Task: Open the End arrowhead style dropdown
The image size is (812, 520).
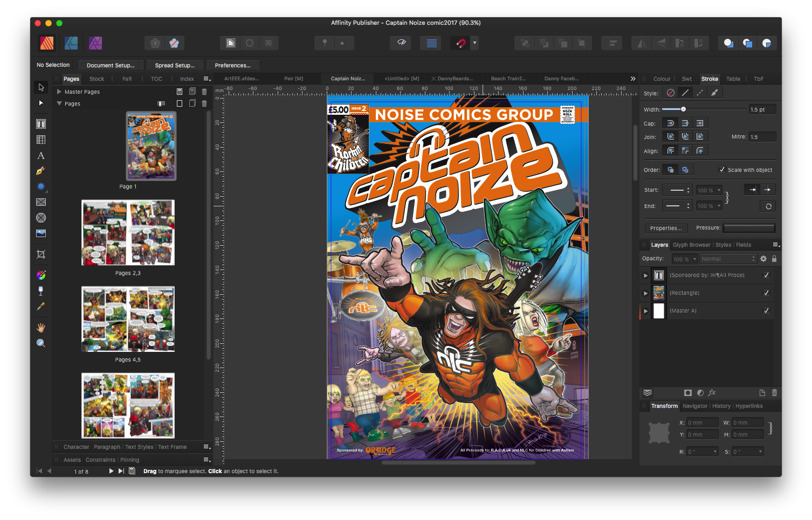Action: [x=677, y=206]
